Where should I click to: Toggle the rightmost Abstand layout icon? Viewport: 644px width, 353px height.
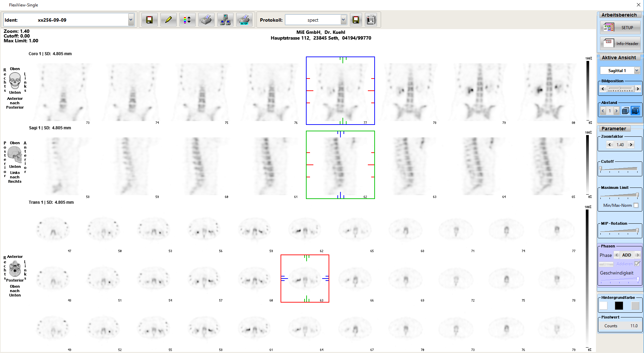click(x=635, y=111)
